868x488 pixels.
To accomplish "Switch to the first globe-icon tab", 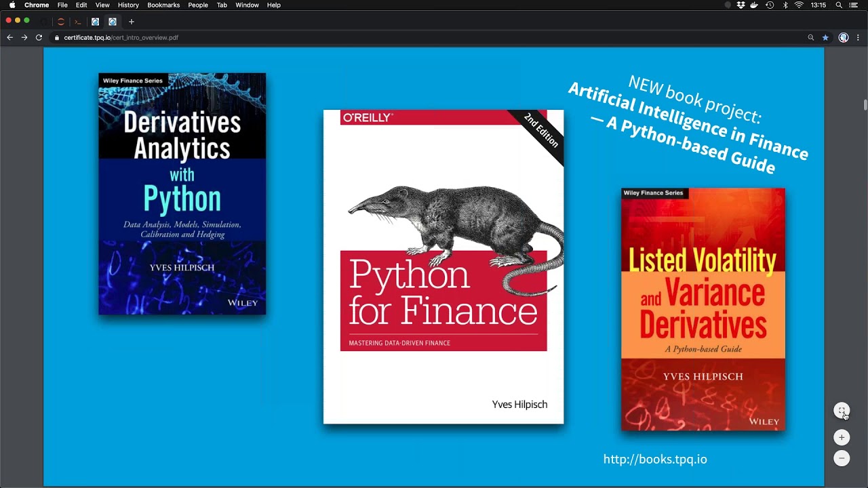I will click(95, 22).
